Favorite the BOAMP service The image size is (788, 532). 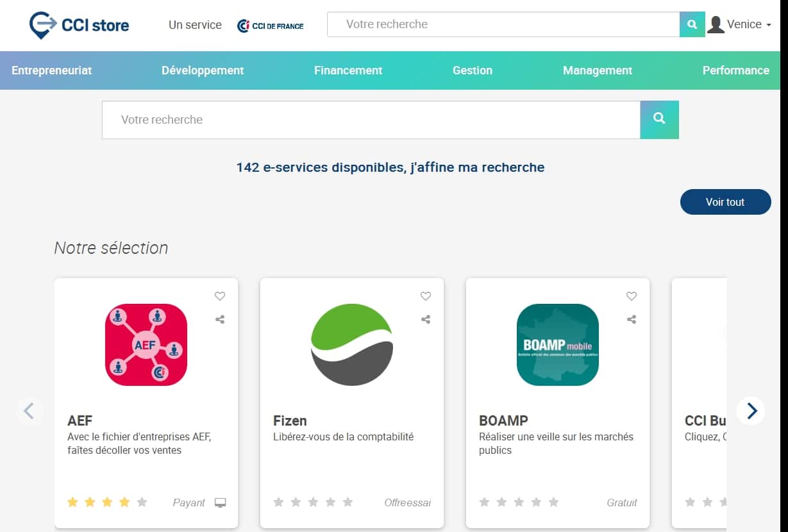pyautogui.click(x=631, y=296)
